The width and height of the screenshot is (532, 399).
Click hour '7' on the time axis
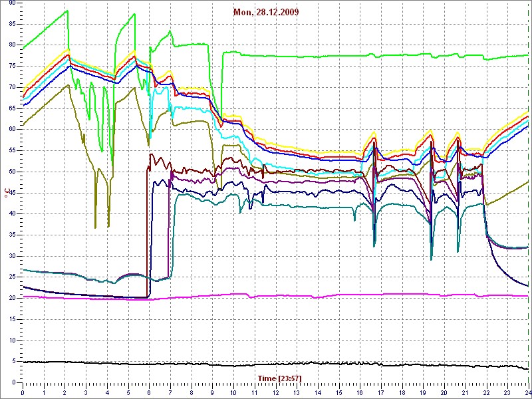(x=170, y=393)
